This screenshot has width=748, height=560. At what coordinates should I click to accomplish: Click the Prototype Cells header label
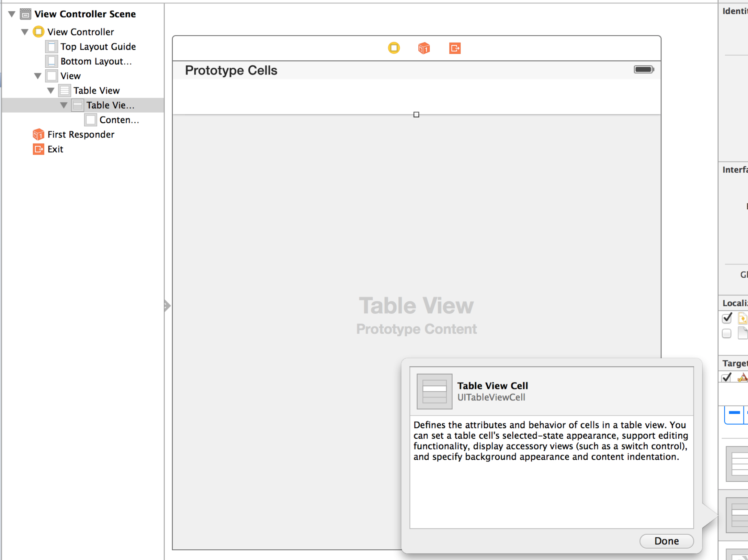[x=231, y=70]
